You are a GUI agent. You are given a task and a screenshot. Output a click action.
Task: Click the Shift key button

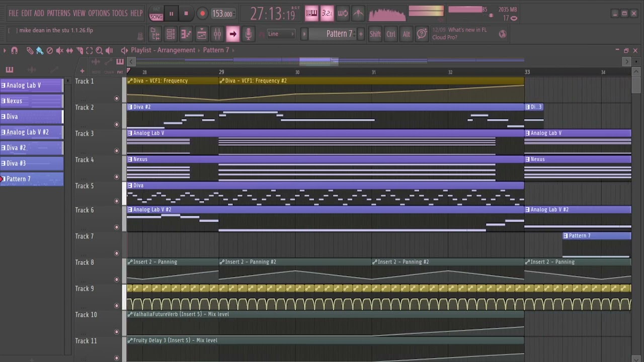click(x=375, y=34)
